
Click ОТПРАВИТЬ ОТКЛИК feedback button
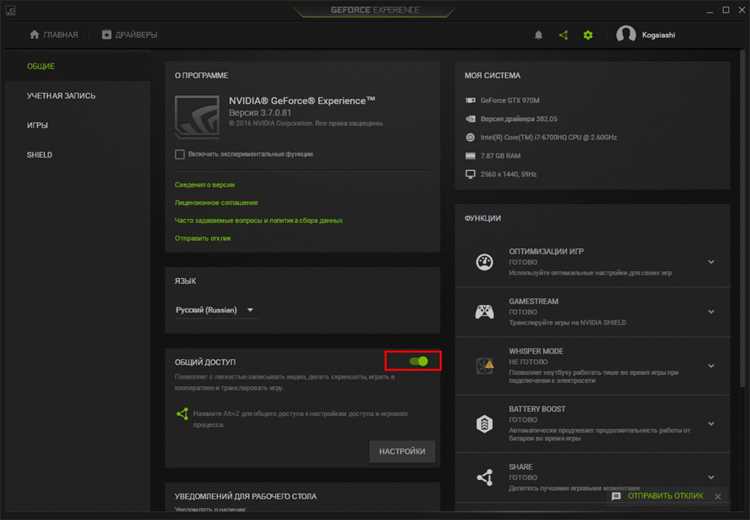665,496
